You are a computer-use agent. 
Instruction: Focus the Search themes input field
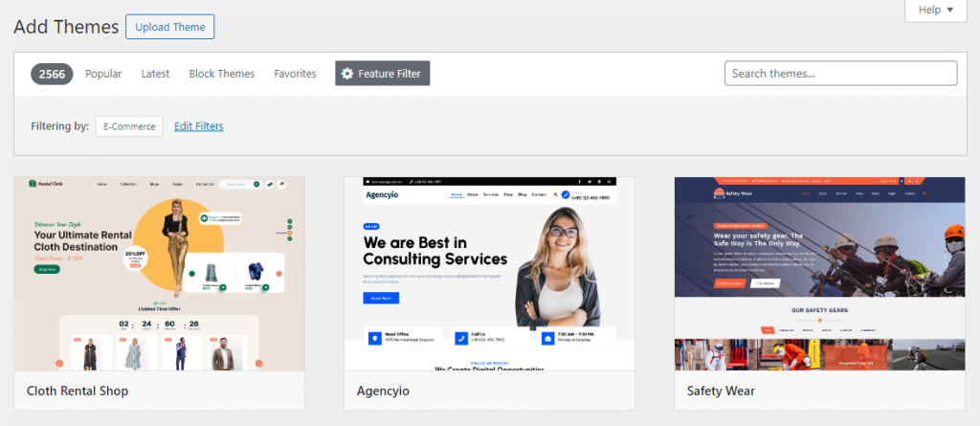pyautogui.click(x=840, y=74)
